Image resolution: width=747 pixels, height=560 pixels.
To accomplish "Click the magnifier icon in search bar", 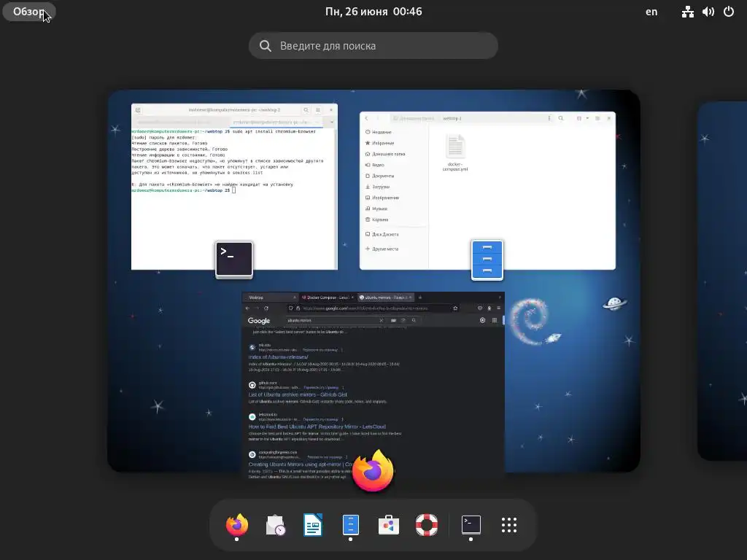I will pos(266,46).
